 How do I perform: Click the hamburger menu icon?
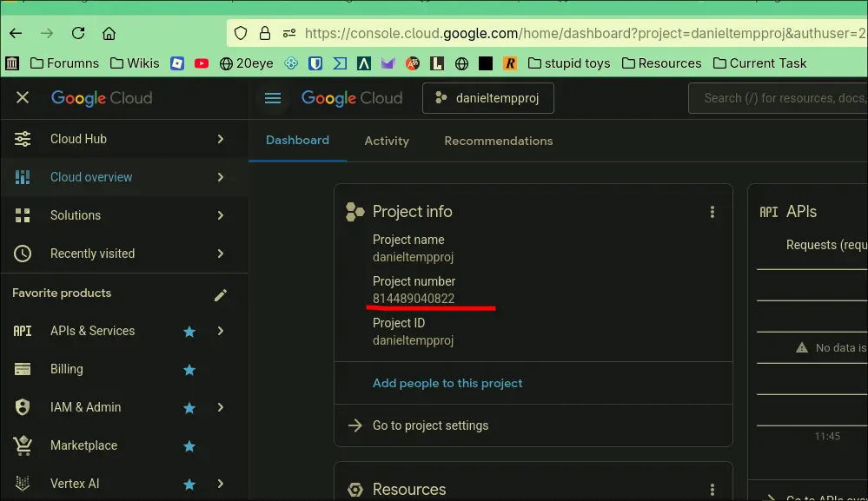[x=273, y=98]
